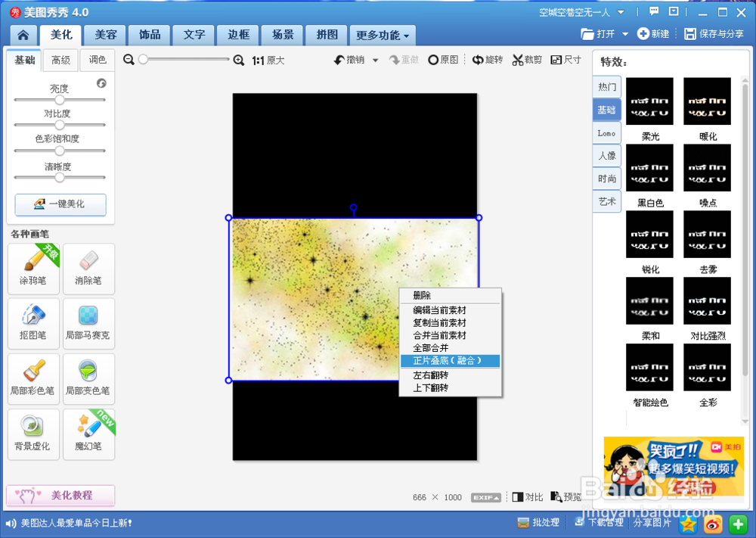Switch to the 美容 tab

click(106, 35)
